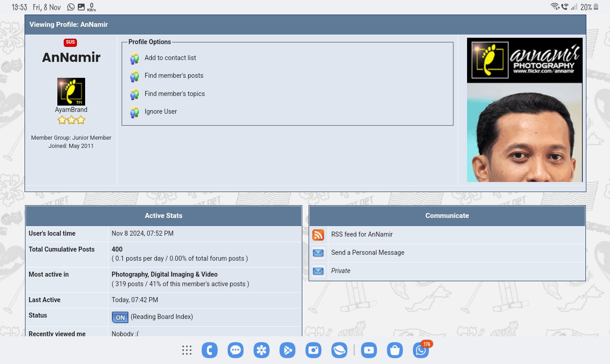The image size is (610, 364).
Task: Click the Communicate header
Action: [x=447, y=216]
